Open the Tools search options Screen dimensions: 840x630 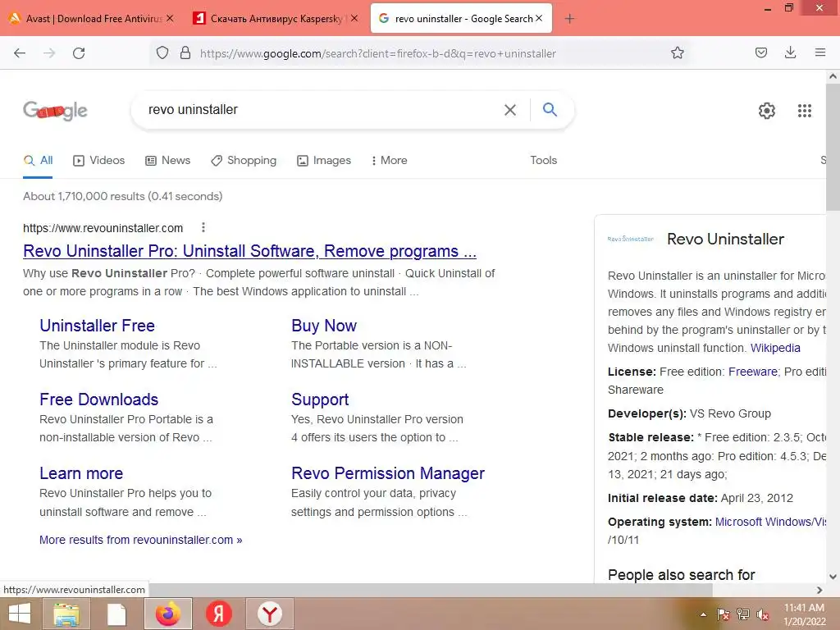coord(543,160)
